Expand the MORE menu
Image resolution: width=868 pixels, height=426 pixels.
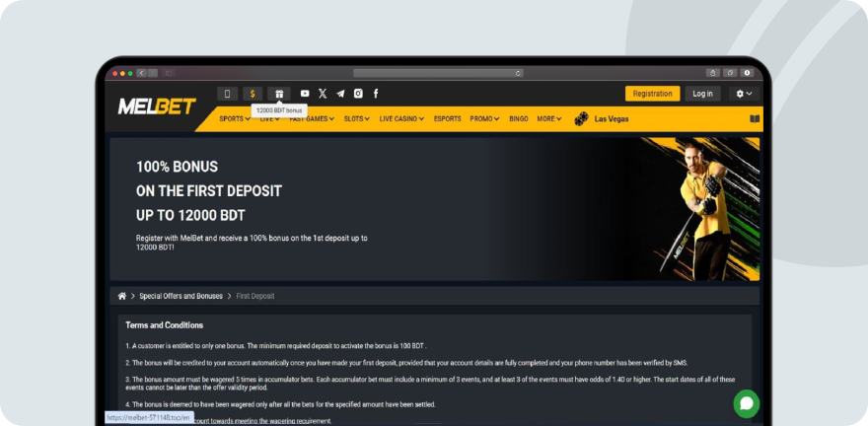[x=549, y=119]
